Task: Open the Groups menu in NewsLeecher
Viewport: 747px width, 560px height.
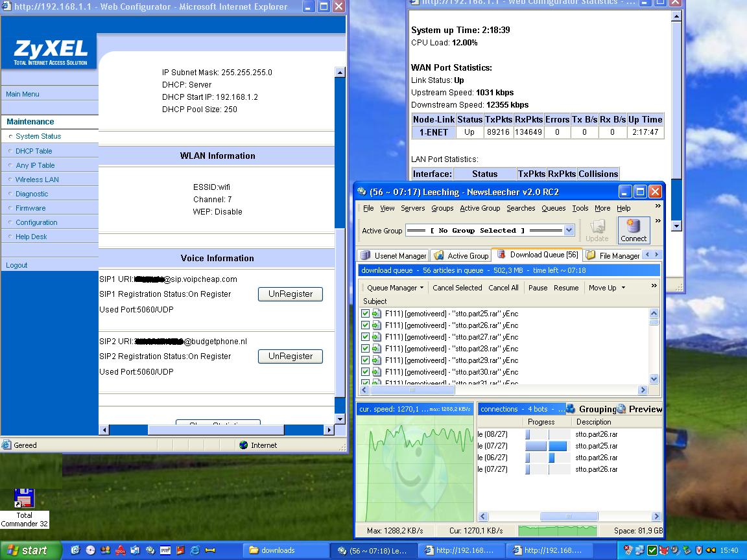Action: tap(442, 208)
